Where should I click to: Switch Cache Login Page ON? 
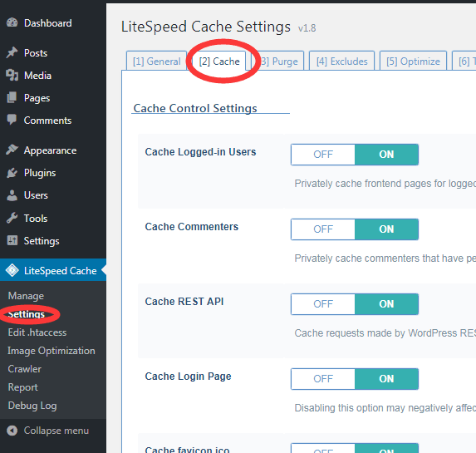pyautogui.click(x=386, y=379)
